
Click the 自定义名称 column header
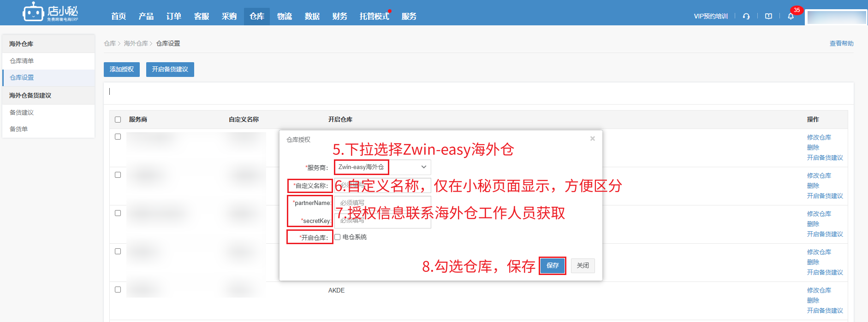click(244, 119)
